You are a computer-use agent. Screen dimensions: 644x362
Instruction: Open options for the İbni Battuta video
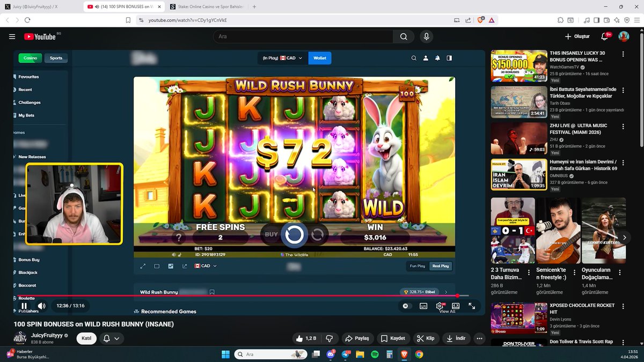pos(623,90)
